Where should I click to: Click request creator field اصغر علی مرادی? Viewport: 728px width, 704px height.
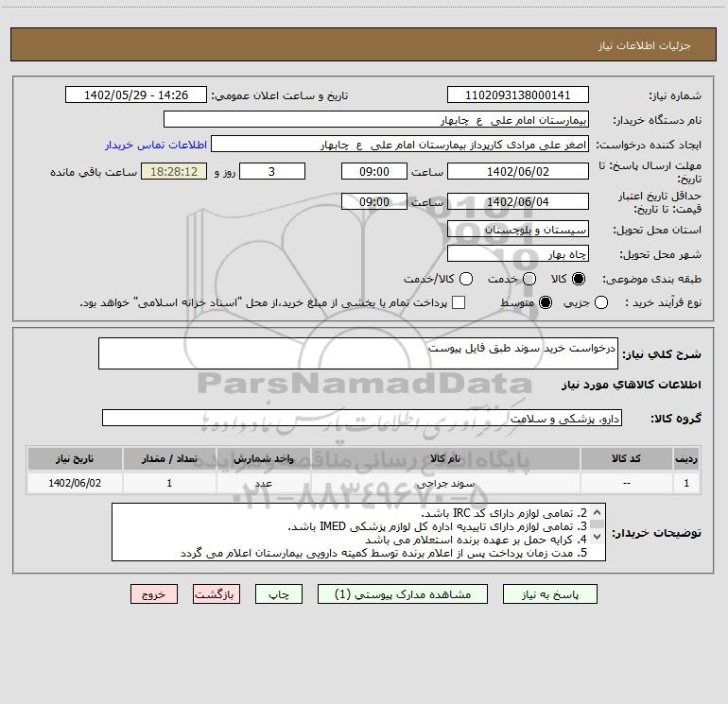click(x=400, y=145)
